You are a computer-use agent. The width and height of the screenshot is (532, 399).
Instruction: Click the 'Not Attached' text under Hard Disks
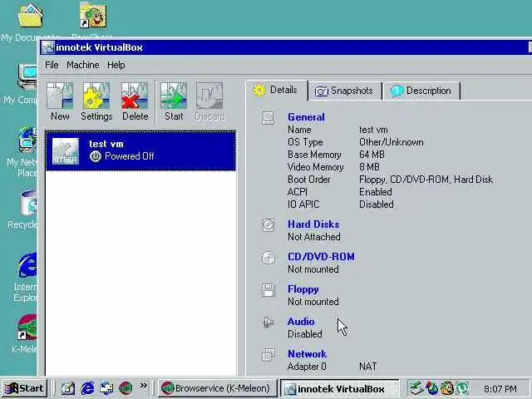pos(314,237)
